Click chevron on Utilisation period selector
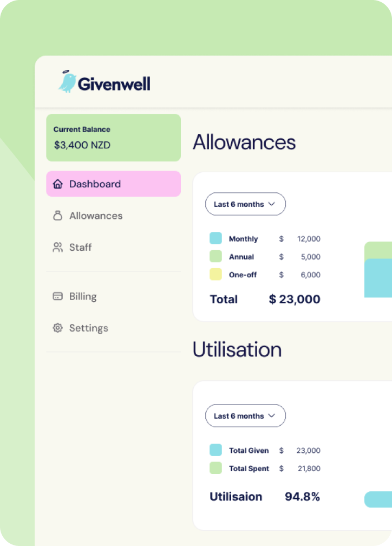This screenshot has width=392, height=546. coord(272,416)
